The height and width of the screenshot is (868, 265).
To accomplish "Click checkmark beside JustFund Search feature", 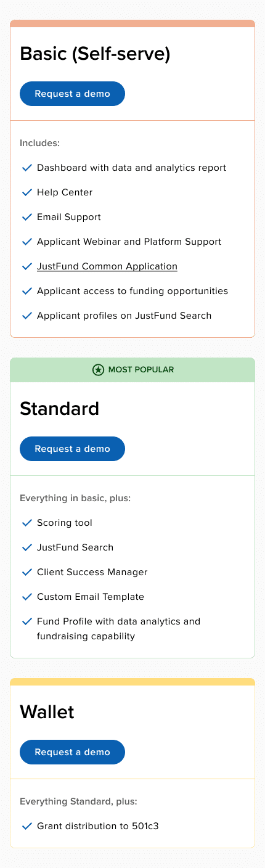I will point(26,547).
